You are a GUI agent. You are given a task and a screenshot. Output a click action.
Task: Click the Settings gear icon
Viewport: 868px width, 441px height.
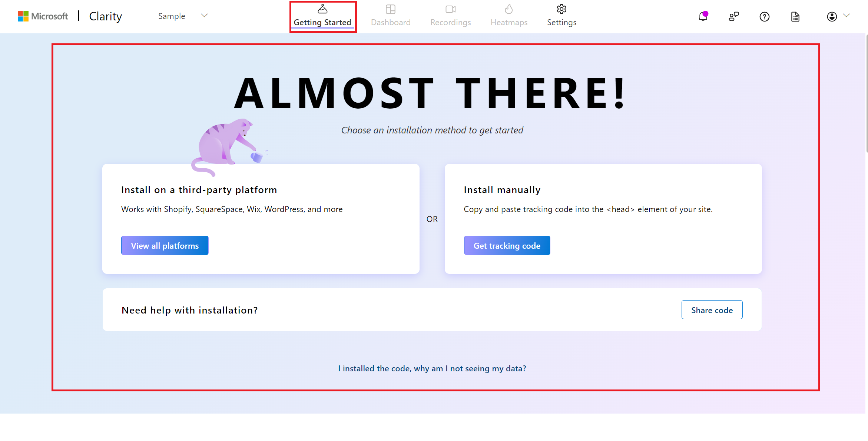pos(561,9)
